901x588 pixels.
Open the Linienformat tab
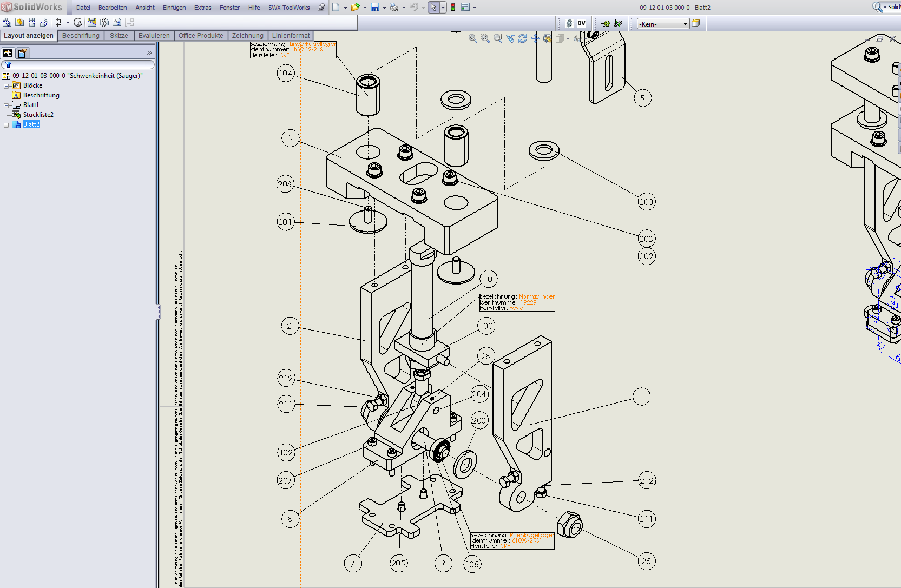click(291, 36)
